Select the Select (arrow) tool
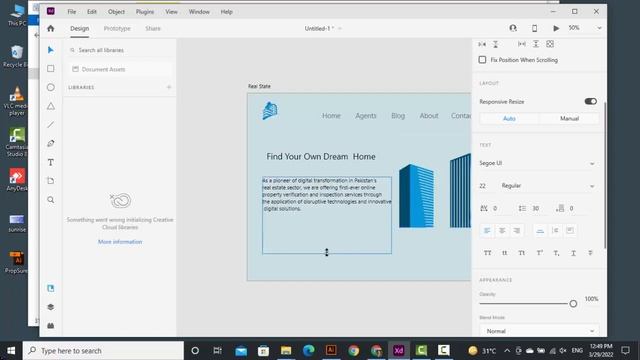The image size is (640, 360). pyautogui.click(x=51, y=50)
